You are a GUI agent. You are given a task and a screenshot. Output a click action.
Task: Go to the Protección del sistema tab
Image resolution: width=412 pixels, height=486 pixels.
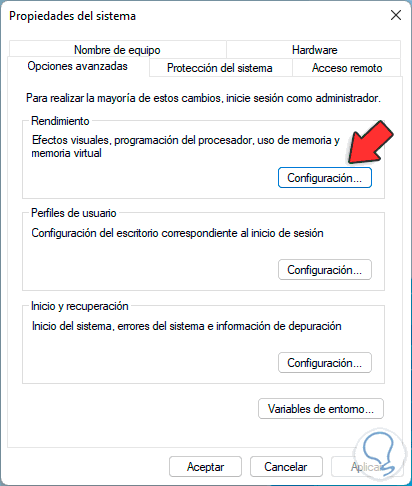(220, 68)
